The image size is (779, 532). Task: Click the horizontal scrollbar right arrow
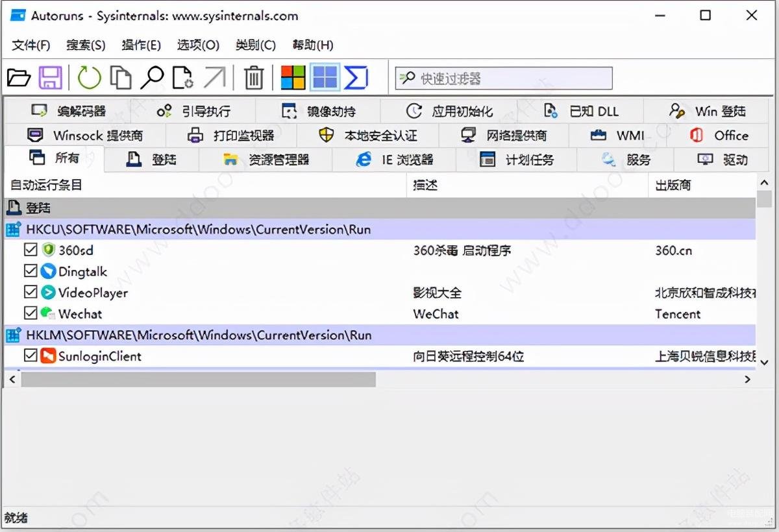[748, 379]
